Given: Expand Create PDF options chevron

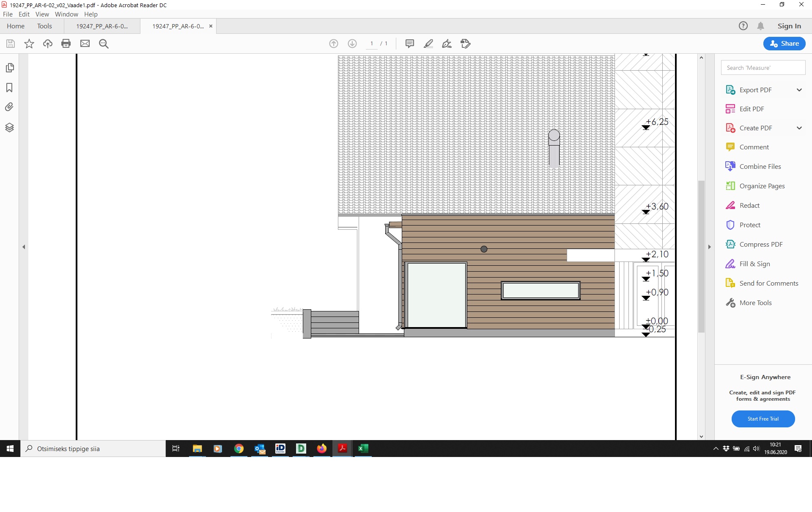Looking at the screenshot, I should point(799,128).
